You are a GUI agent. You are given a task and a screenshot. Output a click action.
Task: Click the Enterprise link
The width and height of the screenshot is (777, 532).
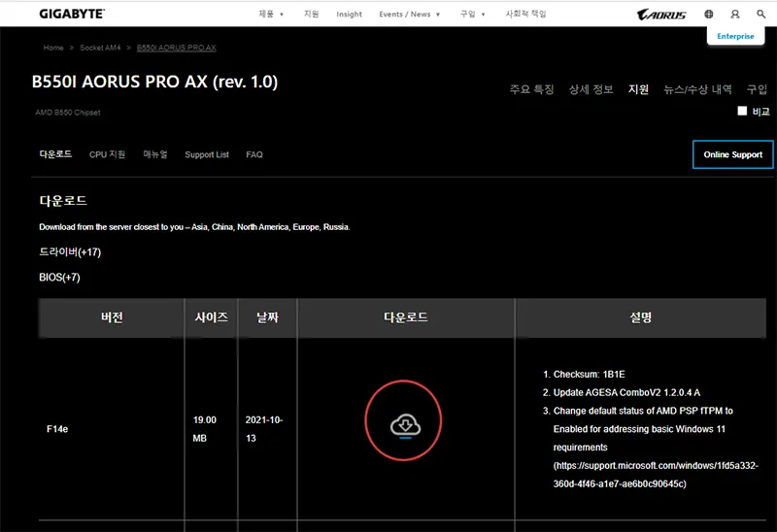[735, 36]
